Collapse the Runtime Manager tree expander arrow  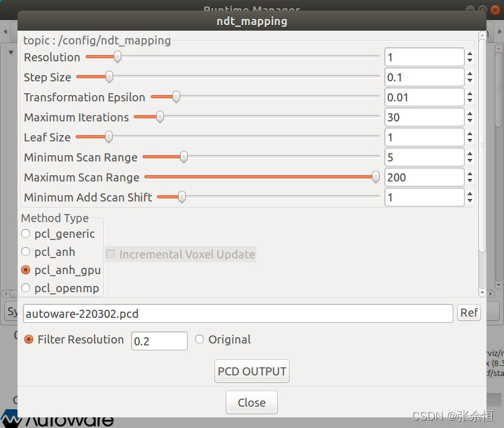point(11,52)
